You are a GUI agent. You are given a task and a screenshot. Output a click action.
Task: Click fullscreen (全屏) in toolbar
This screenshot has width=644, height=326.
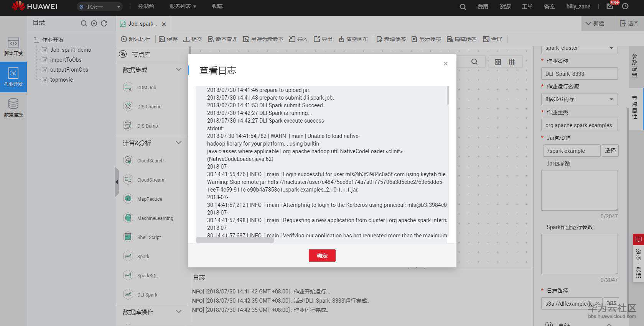pos(492,39)
